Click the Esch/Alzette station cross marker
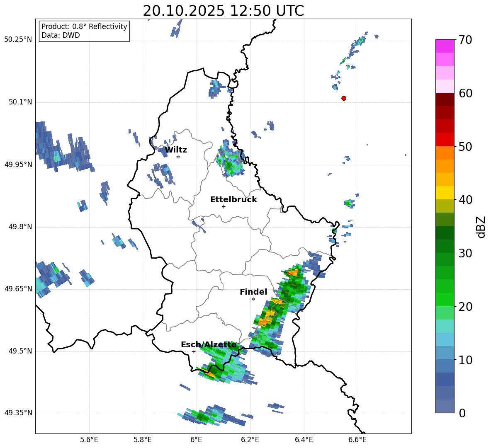The width and height of the screenshot is (491, 448). [194, 351]
